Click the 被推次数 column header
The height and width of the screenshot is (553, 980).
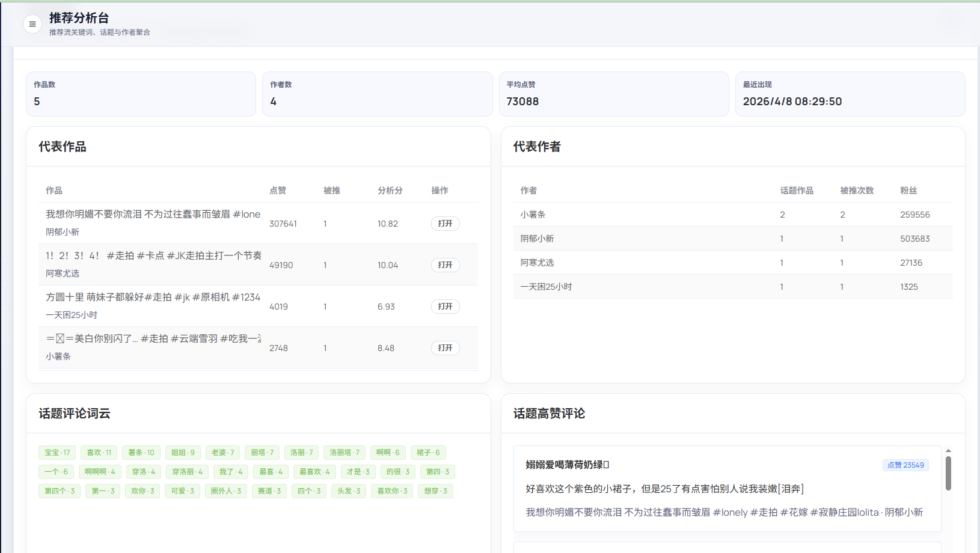(857, 191)
